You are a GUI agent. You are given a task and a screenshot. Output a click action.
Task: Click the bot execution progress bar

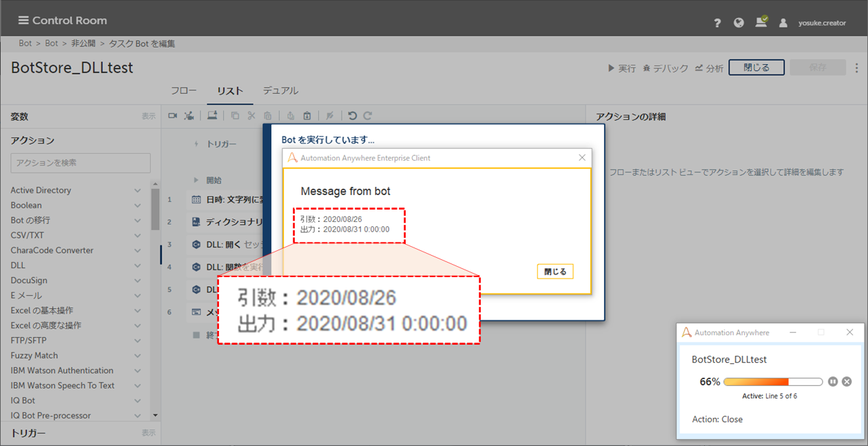773,382
